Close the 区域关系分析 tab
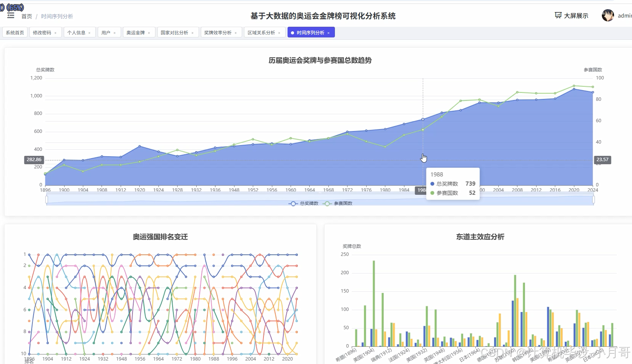Image resolution: width=632 pixels, height=364 pixels. point(279,33)
